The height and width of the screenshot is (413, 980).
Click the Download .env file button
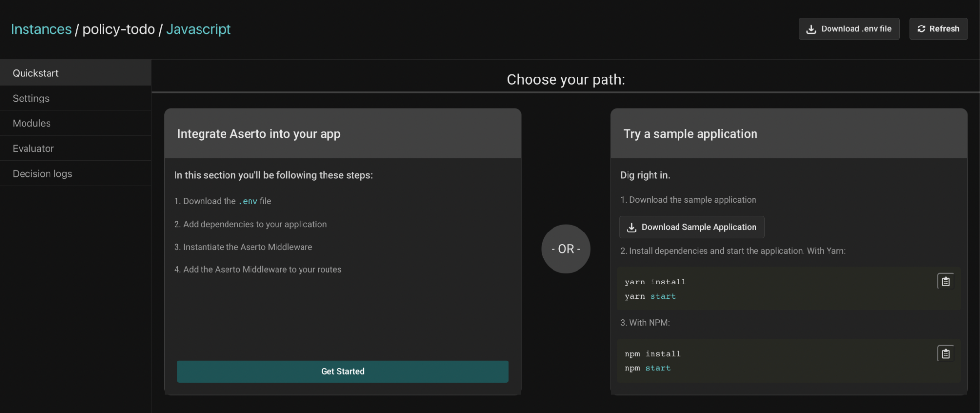tap(849, 29)
